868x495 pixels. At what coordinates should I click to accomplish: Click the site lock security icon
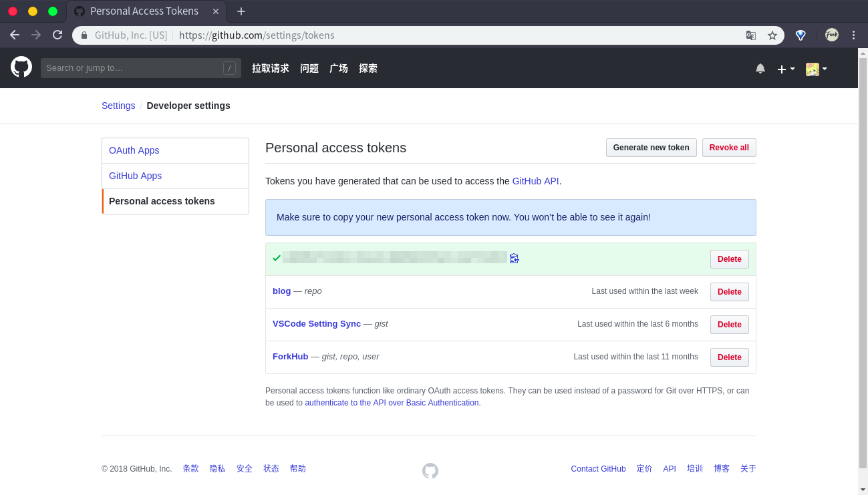[84, 35]
